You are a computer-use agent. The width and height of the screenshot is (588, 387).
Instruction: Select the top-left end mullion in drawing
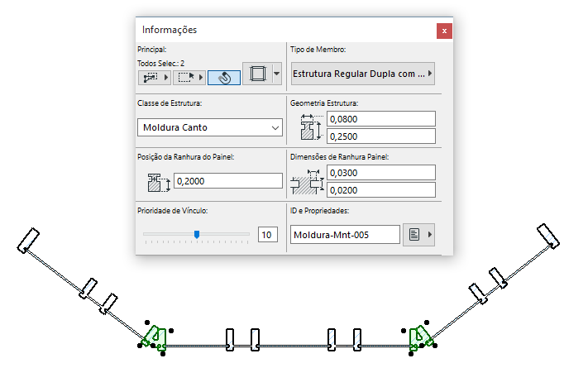click(x=28, y=241)
